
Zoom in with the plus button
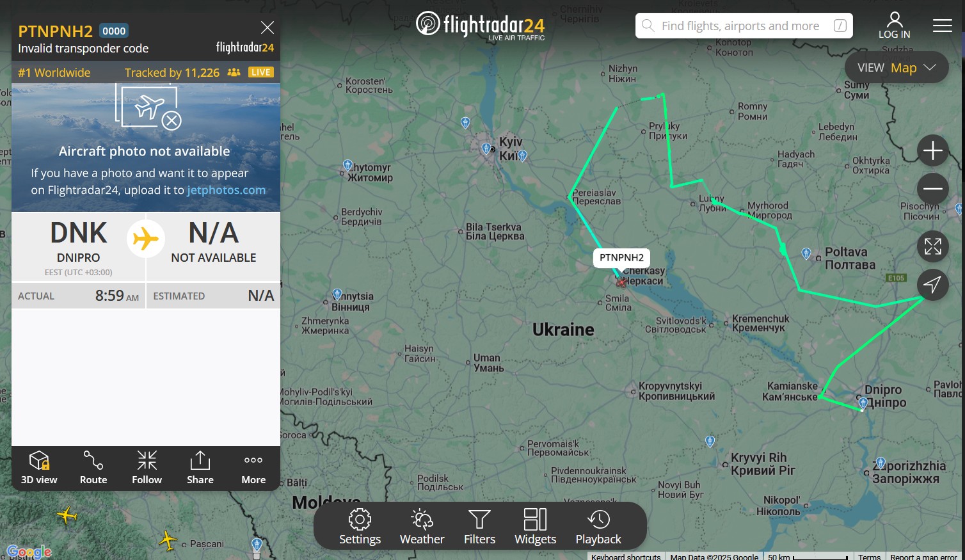[933, 151]
